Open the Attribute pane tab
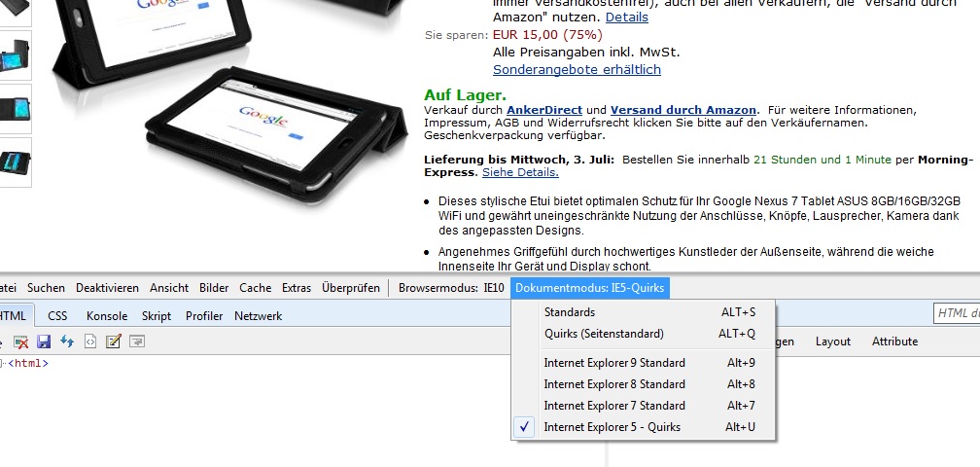Screen dimensions: 980x467 point(895,341)
